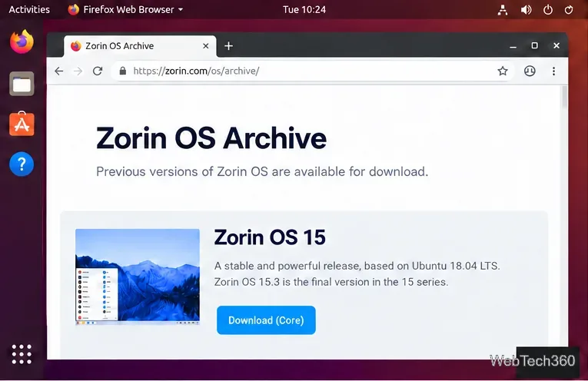Click the browser forward arrow
The height and width of the screenshot is (381, 588).
click(78, 71)
